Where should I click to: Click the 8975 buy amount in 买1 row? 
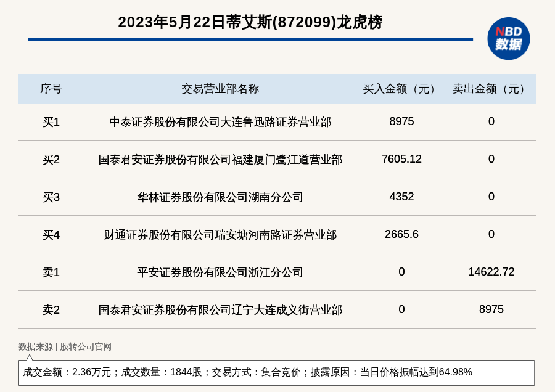[401, 121]
